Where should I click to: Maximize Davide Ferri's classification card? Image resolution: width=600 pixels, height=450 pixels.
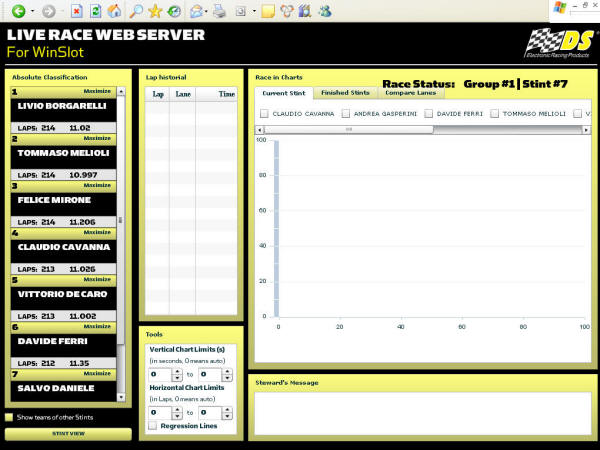click(x=97, y=326)
